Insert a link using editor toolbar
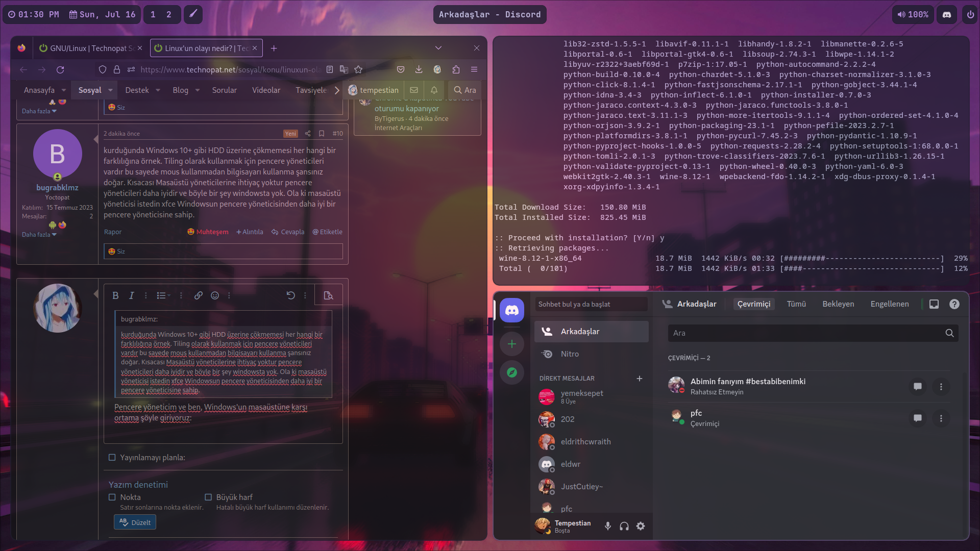The image size is (980, 551). point(199,295)
